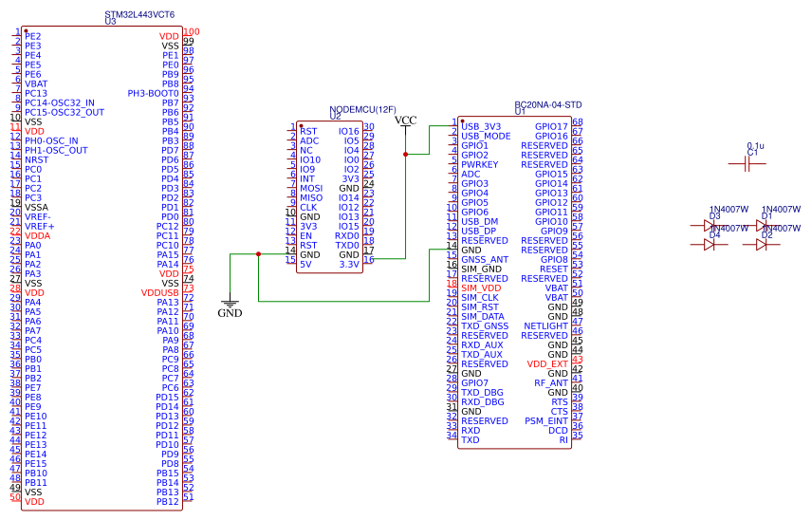Screen dimensions: 812x520
Task: Select the USB_DP pin on the BC20
Action: [x=478, y=231]
